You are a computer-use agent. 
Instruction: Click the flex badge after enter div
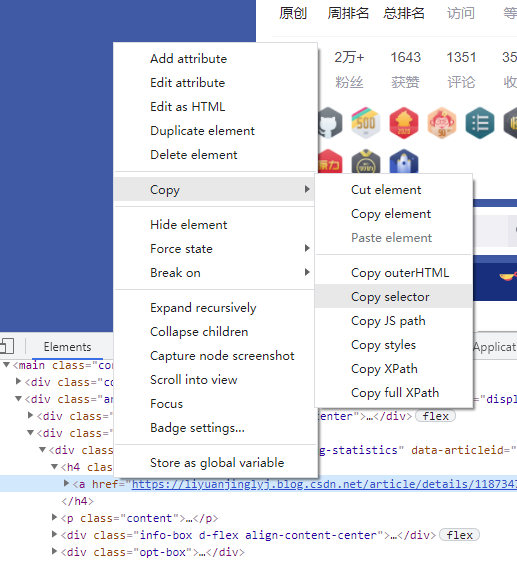tap(435, 416)
